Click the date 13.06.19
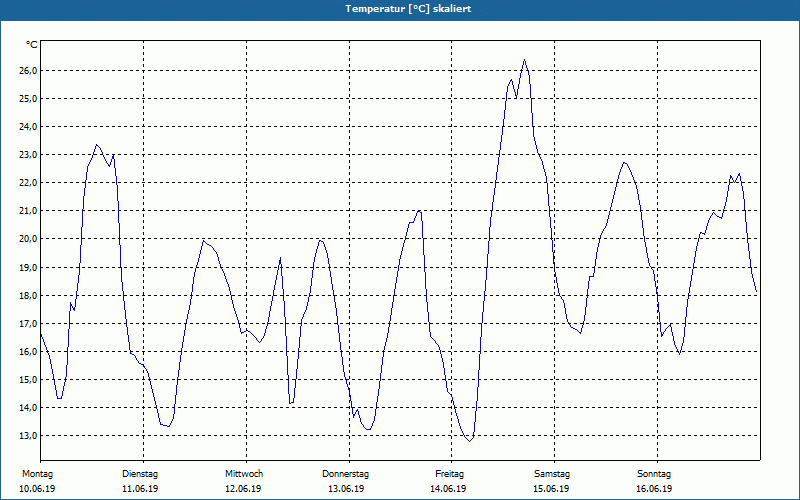Image resolution: width=800 pixels, height=500 pixels. (x=346, y=489)
